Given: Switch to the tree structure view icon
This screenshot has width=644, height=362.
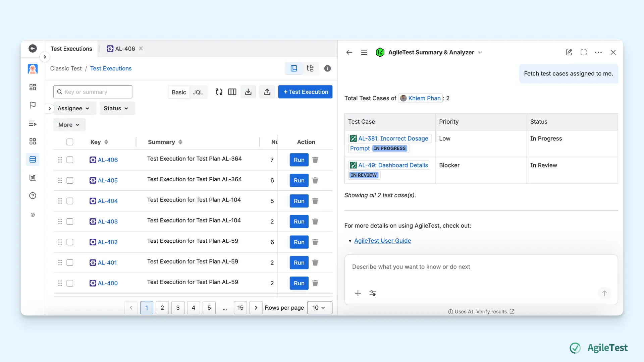Looking at the screenshot, I should tap(310, 68).
